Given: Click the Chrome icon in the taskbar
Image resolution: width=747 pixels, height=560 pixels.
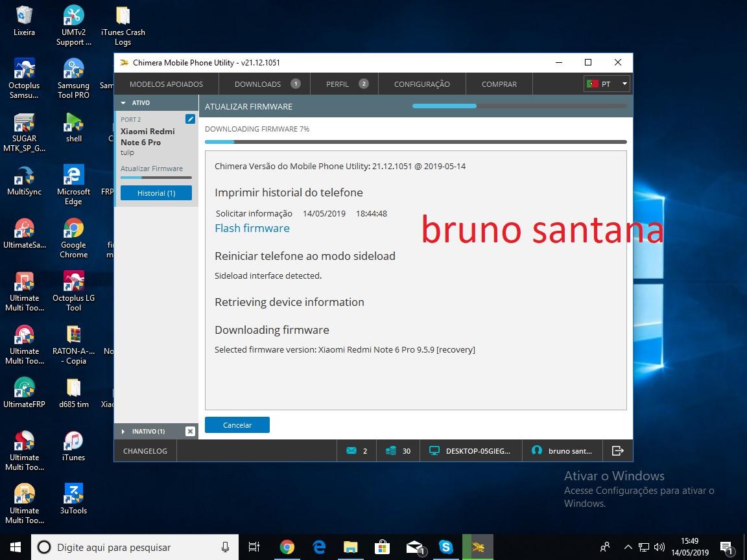Looking at the screenshot, I should (x=287, y=547).
